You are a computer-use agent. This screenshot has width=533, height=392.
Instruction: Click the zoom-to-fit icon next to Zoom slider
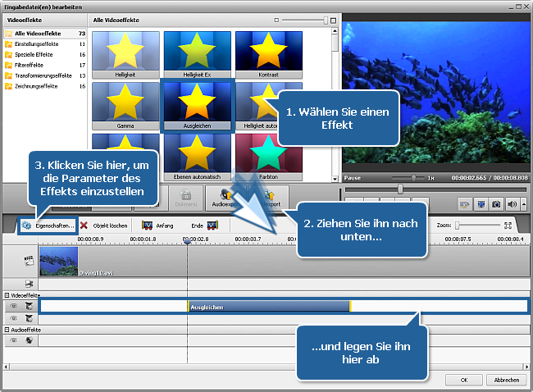point(508,225)
